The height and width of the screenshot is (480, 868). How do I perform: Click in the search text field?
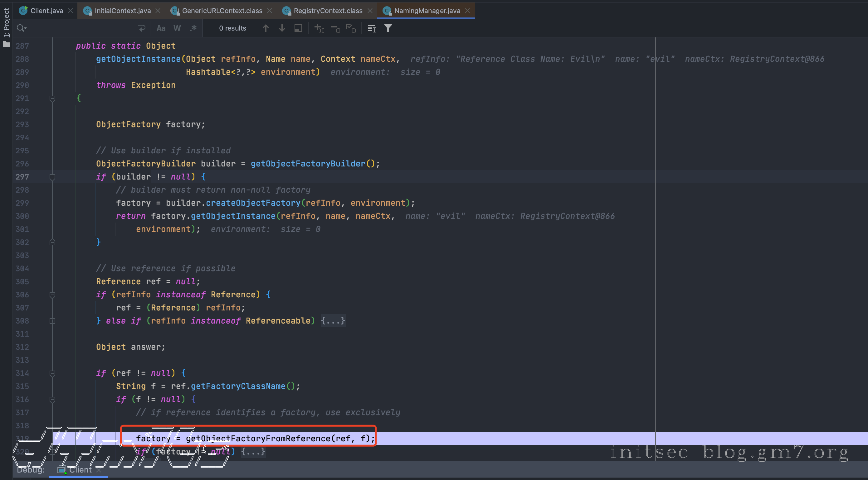(x=81, y=28)
